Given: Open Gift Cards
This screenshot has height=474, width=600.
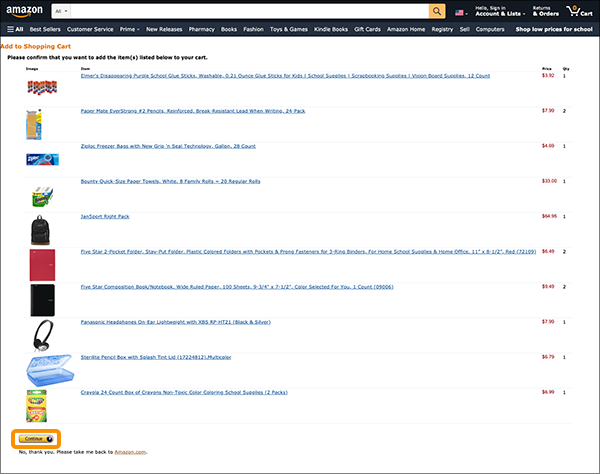Looking at the screenshot, I should (367, 29).
